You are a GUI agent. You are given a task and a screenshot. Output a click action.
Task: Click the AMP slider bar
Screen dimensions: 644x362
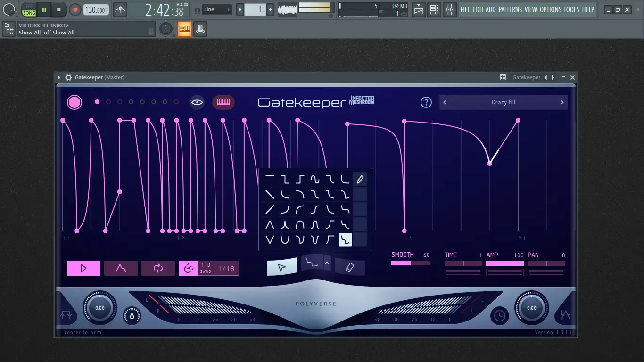point(505,263)
